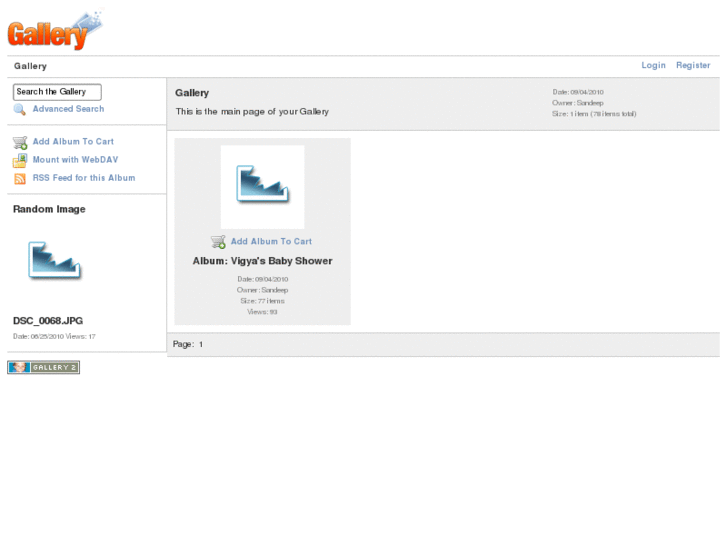Open the Register link
The height and width of the screenshot is (545, 727).
coord(693,65)
